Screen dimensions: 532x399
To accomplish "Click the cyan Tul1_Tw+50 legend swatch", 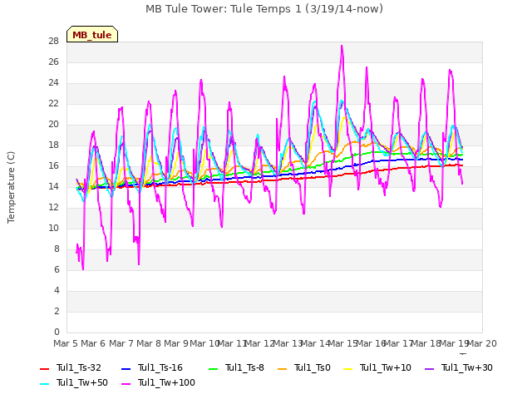I will point(44,383).
